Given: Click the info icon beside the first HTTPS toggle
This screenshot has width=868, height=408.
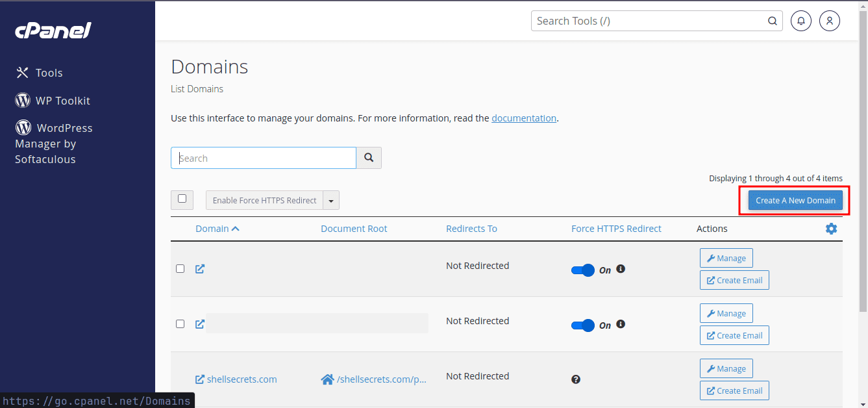Looking at the screenshot, I should point(620,269).
